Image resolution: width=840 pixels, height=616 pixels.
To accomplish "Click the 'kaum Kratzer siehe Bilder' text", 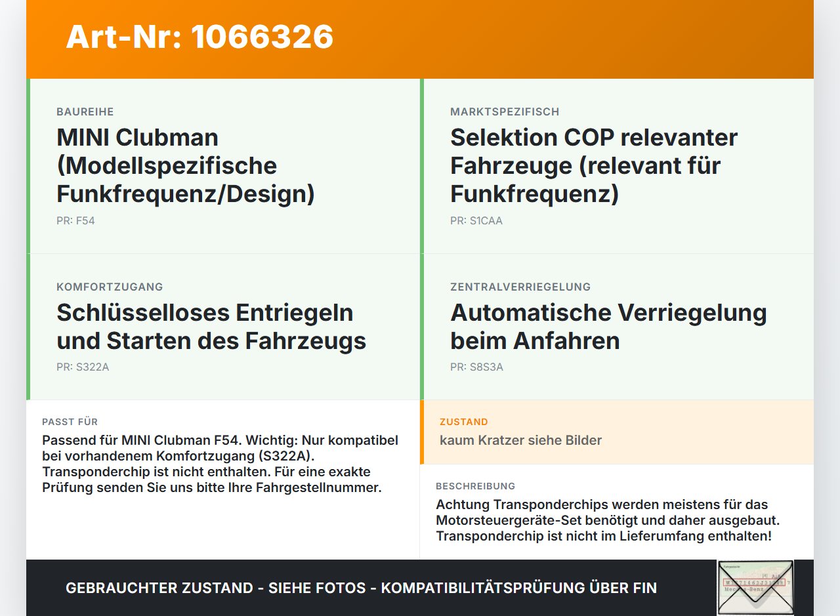I will 520,440.
